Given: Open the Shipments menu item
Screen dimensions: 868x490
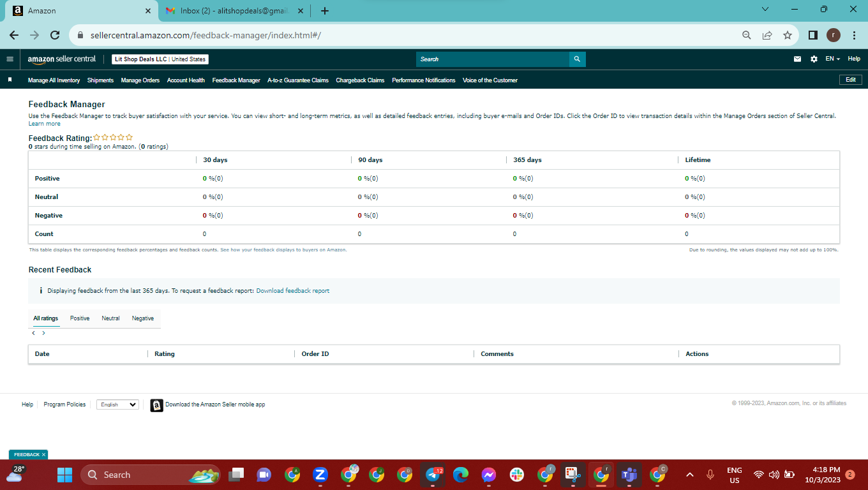Looking at the screenshot, I should pos(100,80).
